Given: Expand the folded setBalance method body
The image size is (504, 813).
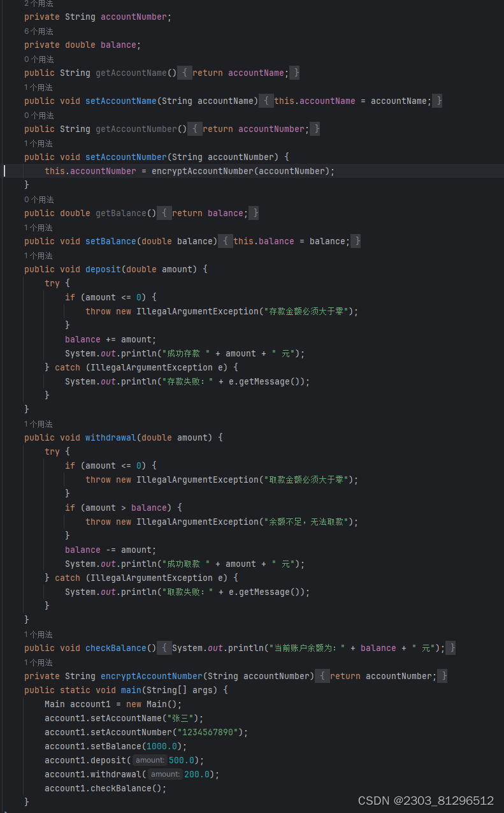Looking at the screenshot, I should point(226,241).
